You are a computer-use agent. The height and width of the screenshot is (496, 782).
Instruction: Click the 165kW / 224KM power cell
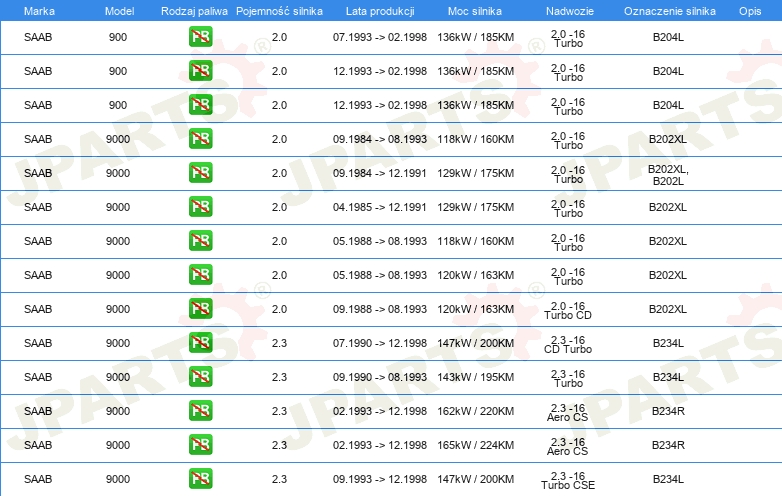(475, 445)
